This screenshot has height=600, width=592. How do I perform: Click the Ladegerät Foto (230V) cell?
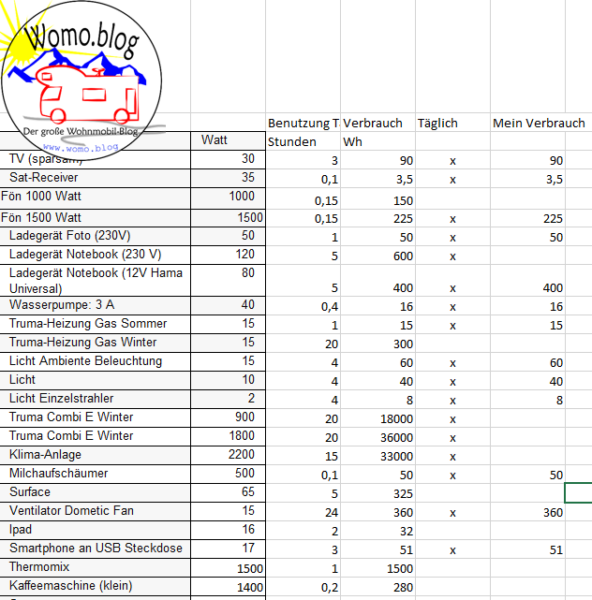click(95, 236)
